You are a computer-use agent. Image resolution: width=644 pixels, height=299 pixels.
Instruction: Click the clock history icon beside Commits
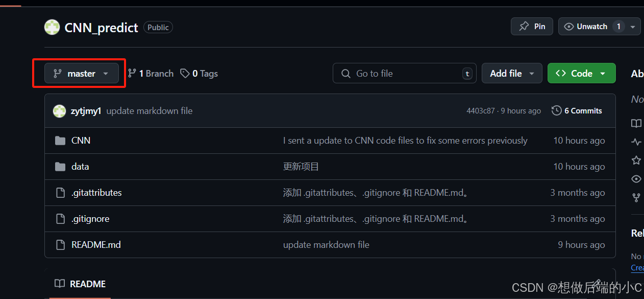[557, 110]
